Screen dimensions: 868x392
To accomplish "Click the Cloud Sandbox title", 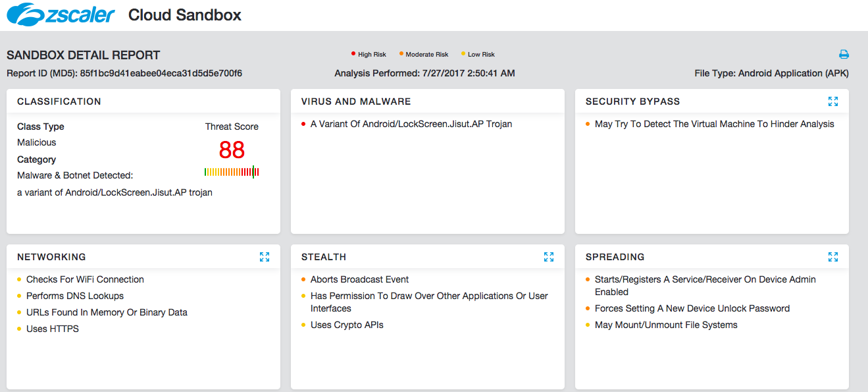I will click(185, 14).
